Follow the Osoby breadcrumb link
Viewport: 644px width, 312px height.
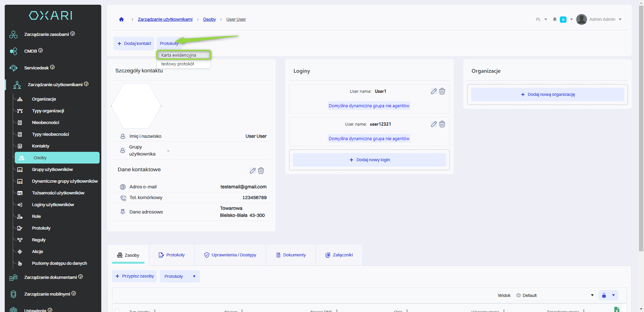coord(209,19)
